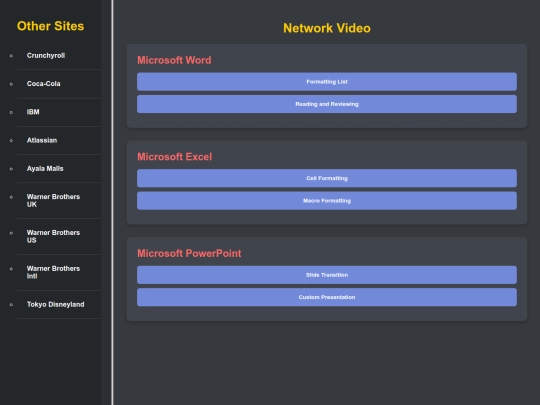Click the Microsoft Excel heading
Screen dimensions: 540x405
tap(175, 157)
